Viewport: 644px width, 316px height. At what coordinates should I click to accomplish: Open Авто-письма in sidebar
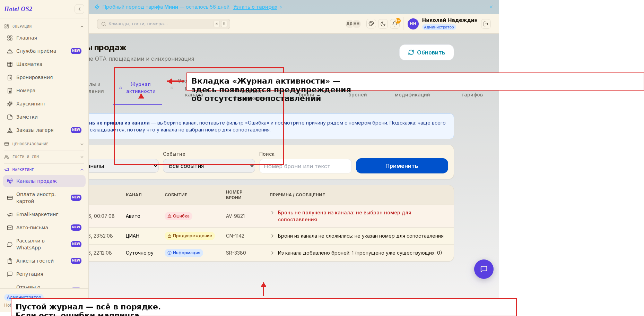click(x=44, y=228)
